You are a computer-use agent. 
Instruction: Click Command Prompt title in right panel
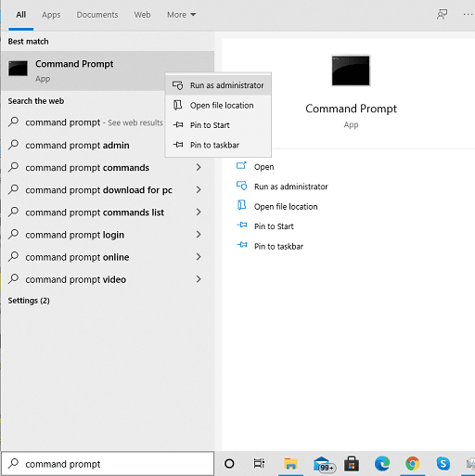(x=351, y=109)
